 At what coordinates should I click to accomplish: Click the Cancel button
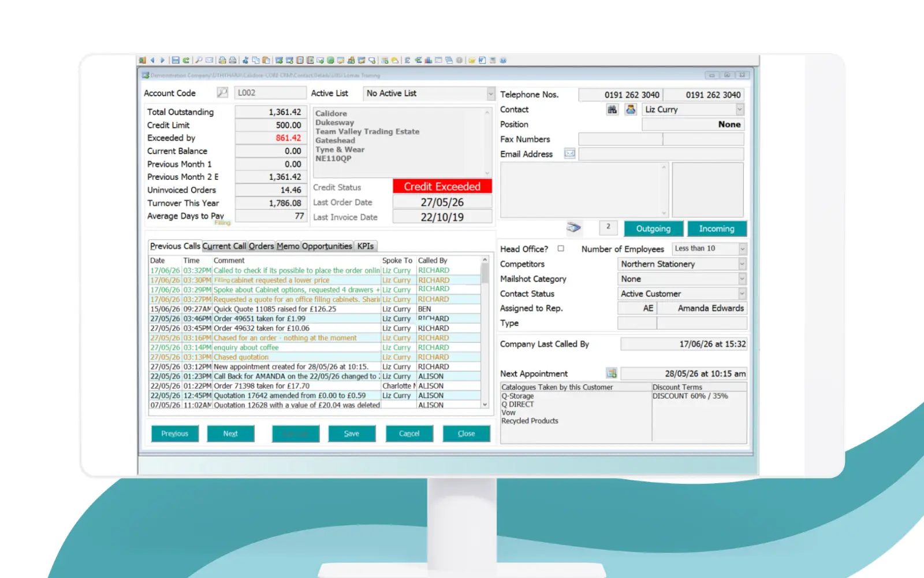409,433
